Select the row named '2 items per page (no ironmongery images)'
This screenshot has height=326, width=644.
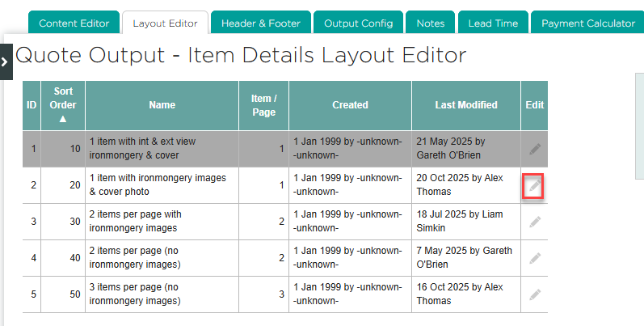[162, 259]
